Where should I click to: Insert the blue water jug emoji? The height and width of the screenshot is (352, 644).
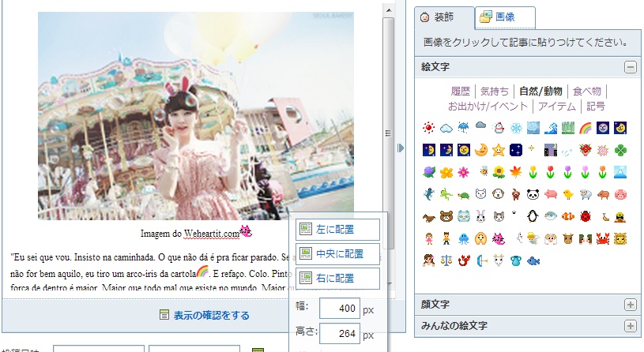pos(516,260)
